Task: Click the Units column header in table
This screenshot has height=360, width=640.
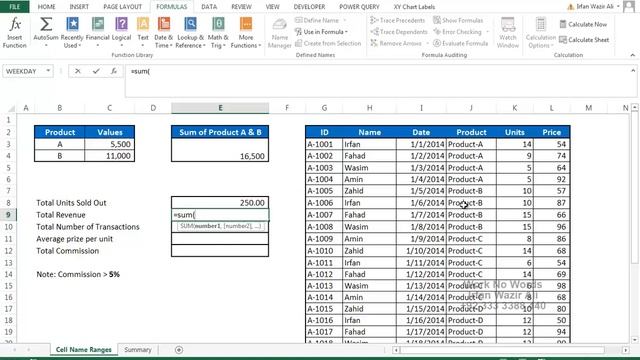Action: click(x=514, y=132)
